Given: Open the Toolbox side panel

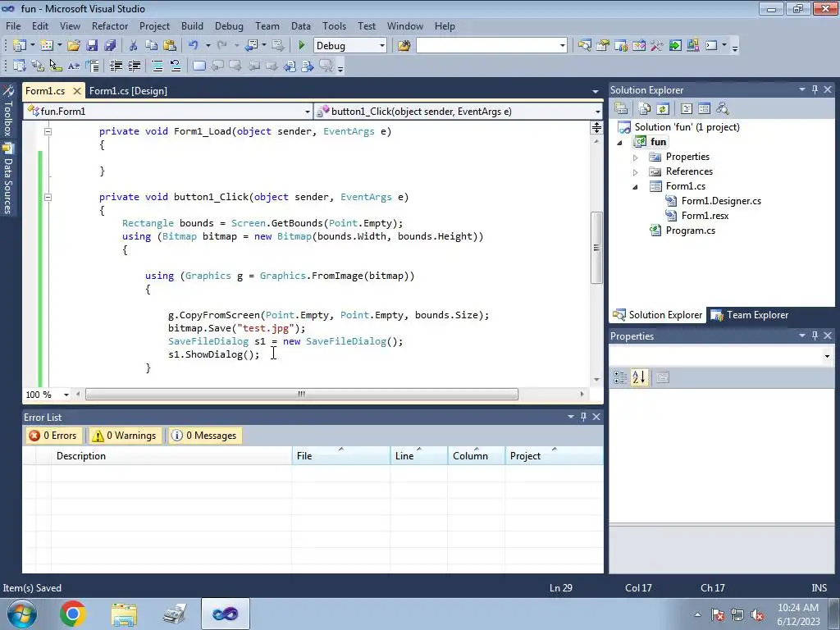Looking at the screenshot, I should coord(8,111).
